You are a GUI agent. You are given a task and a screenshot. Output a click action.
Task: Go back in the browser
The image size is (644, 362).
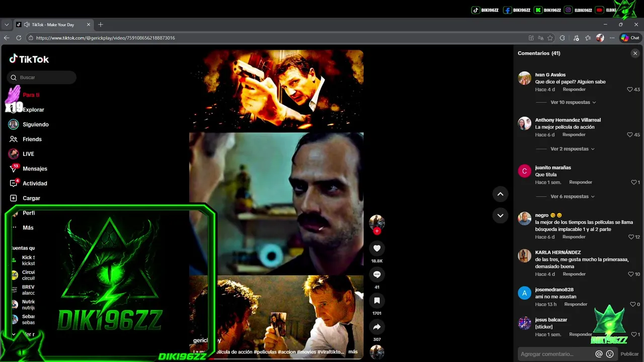(7, 38)
